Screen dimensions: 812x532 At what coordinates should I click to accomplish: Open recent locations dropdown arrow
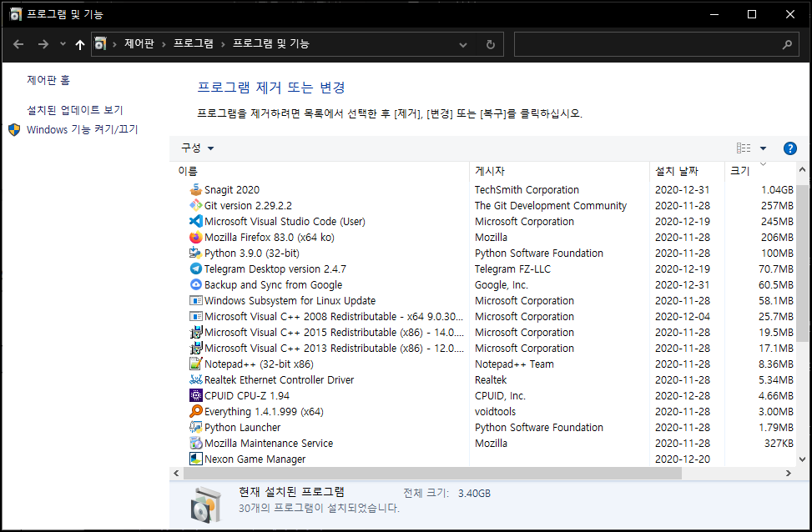(63, 44)
